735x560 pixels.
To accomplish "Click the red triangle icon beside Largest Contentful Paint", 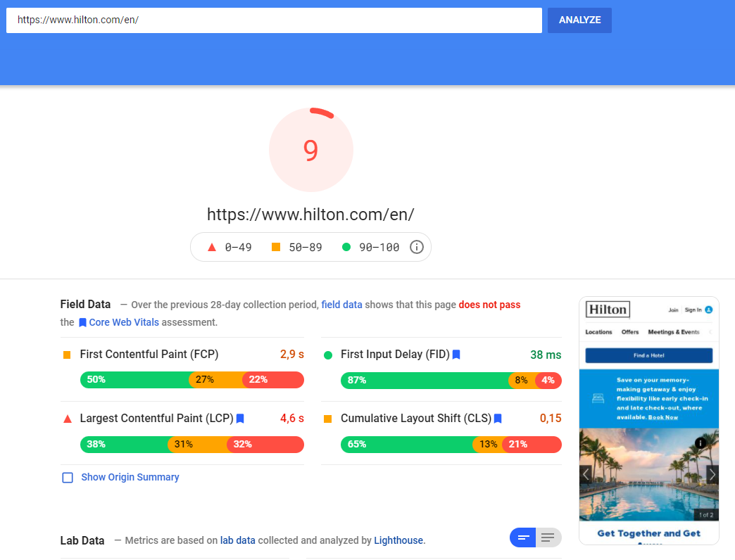I will [x=68, y=419].
